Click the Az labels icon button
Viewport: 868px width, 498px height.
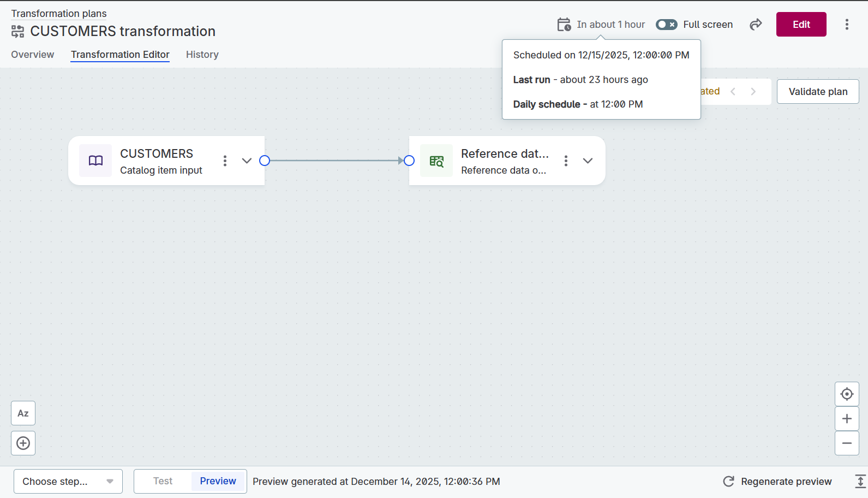click(23, 413)
